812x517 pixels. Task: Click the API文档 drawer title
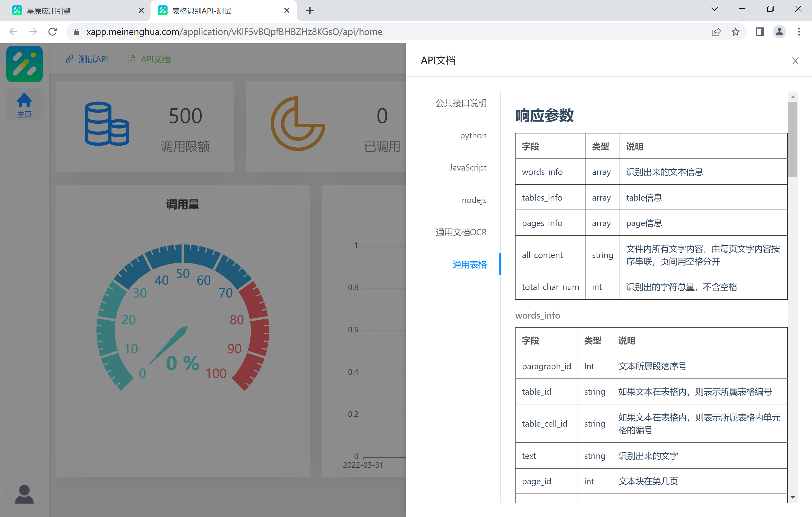[438, 60]
